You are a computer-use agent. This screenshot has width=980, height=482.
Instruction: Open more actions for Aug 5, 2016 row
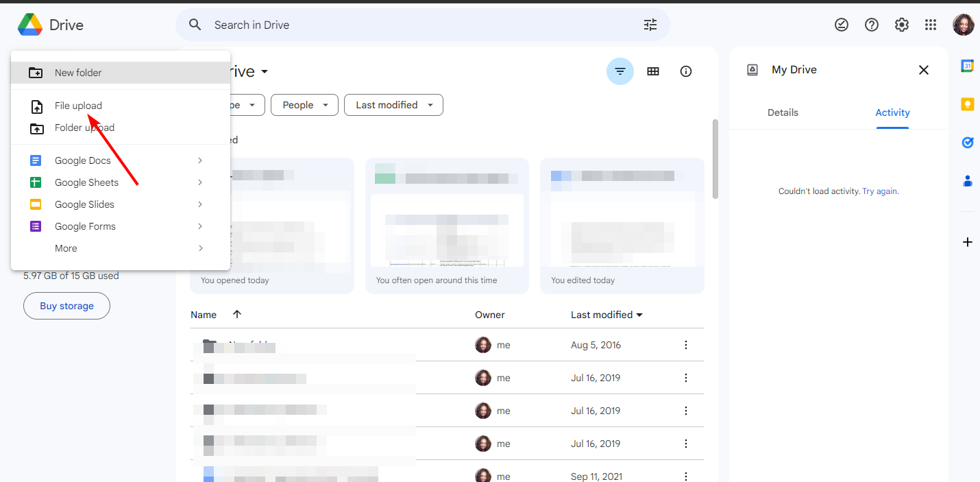686,345
